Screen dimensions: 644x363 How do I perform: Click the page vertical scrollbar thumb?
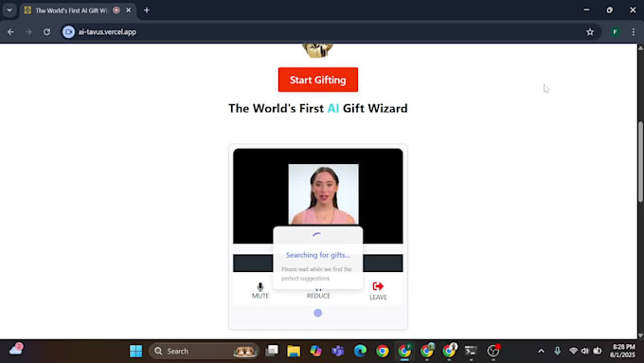point(640,161)
